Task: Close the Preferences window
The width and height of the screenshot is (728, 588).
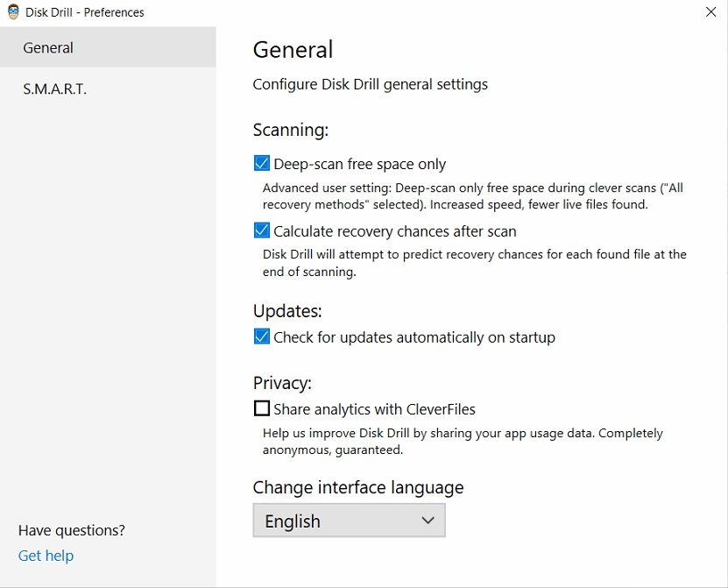Action: (x=710, y=12)
